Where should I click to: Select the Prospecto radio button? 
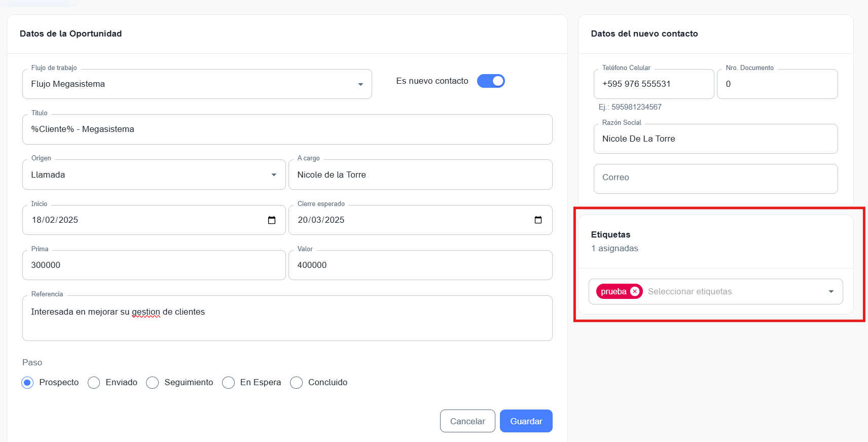28,383
